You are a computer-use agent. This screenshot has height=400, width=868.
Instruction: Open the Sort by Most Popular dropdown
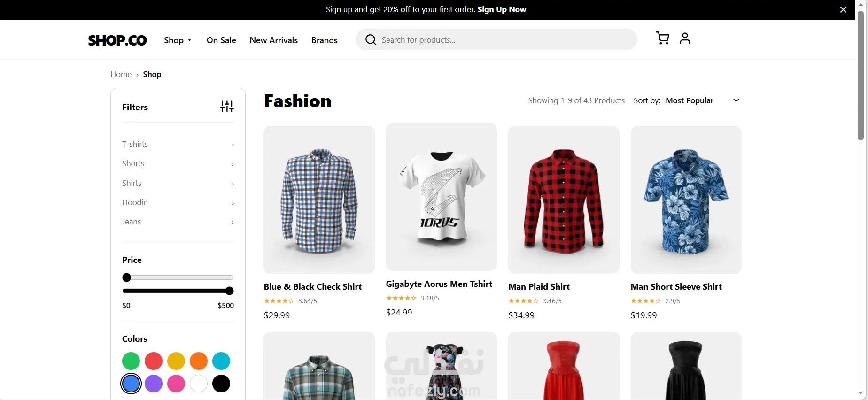tap(702, 100)
